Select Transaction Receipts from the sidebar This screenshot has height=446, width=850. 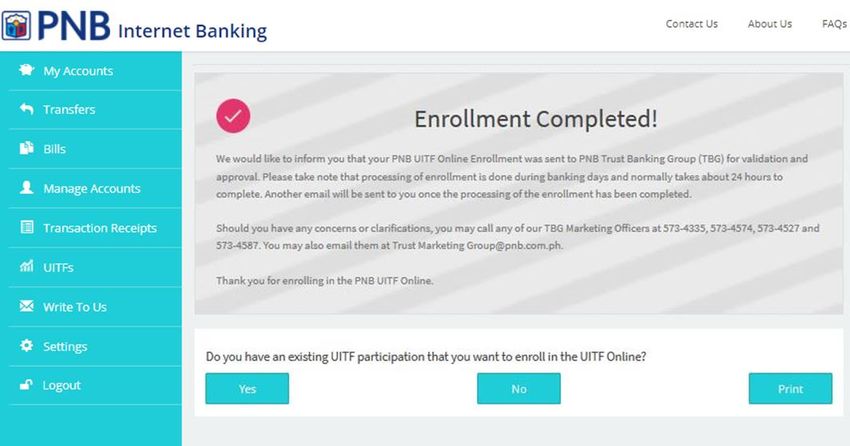(x=94, y=228)
